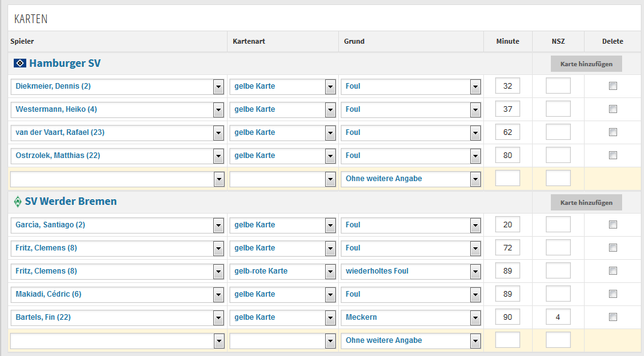Click the Minute field showing 72 for Fritz
The height and width of the screenshot is (356, 644).
[508, 247]
